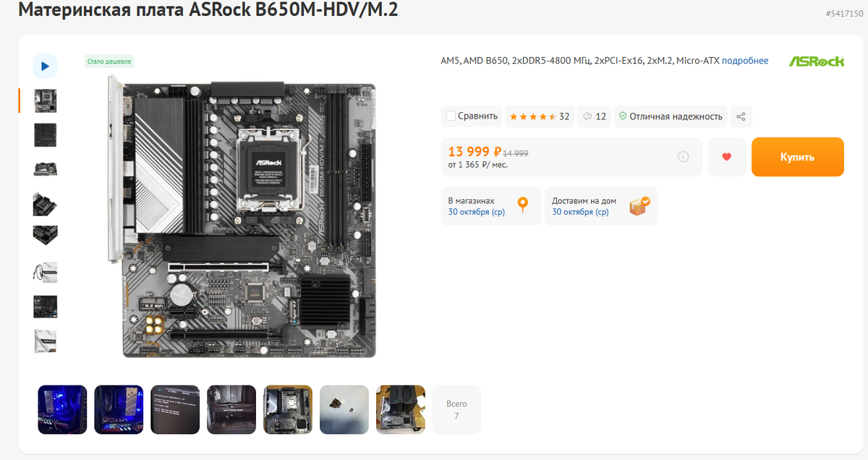
Task: Play the product video thumbnail
Action: [x=45, y=66]
